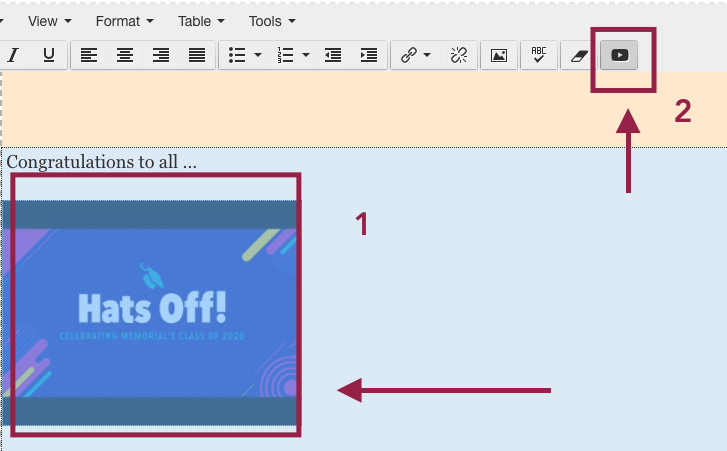This screenshot has width=727, height=451.
Task: Align text to the right
Action: tap(160, 55)
